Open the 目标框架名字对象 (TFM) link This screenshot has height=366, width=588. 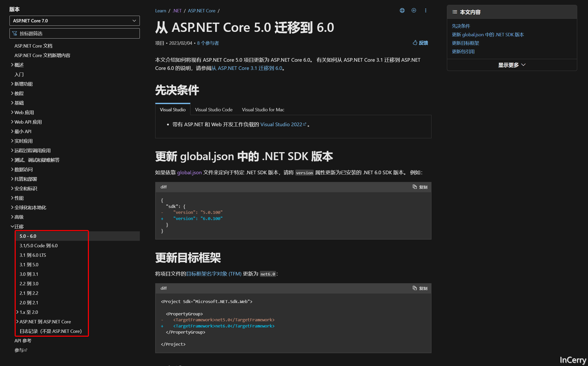[x=214, y=274]
